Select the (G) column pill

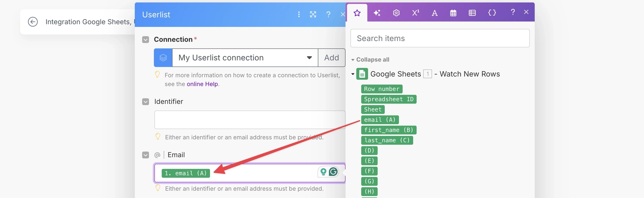pos(369,182)
